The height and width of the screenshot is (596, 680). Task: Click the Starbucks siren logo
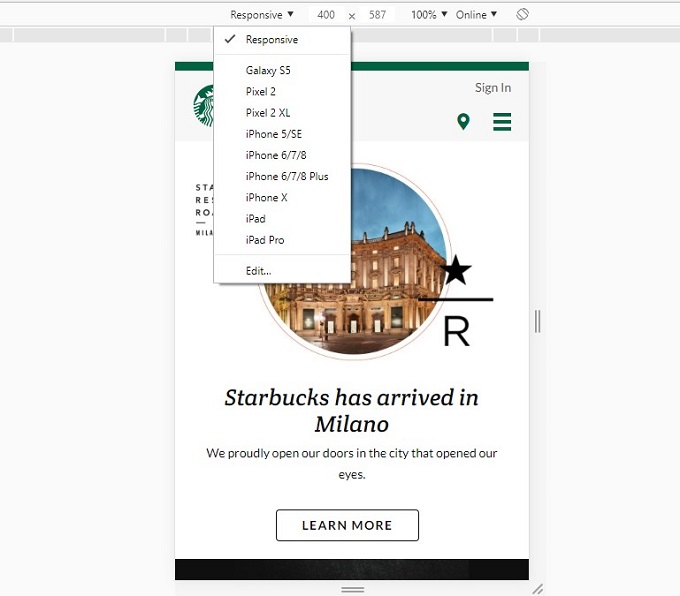click(x=204, y=105)
